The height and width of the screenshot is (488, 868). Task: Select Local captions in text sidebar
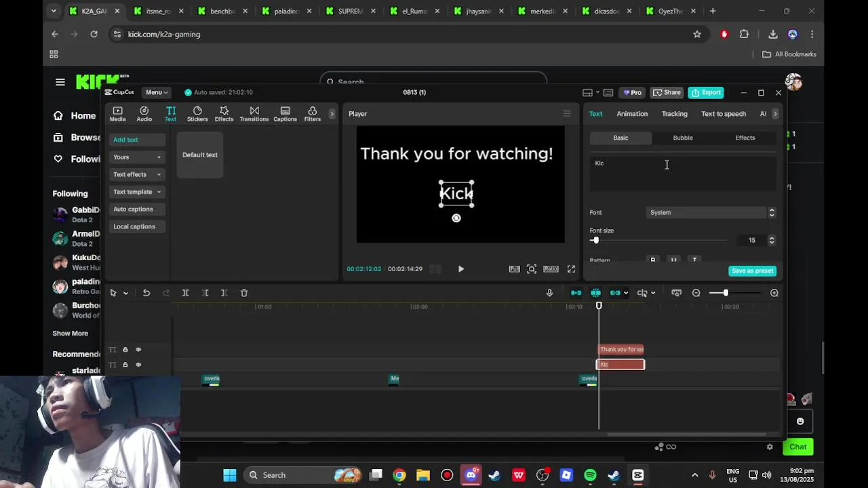(138, 226)
